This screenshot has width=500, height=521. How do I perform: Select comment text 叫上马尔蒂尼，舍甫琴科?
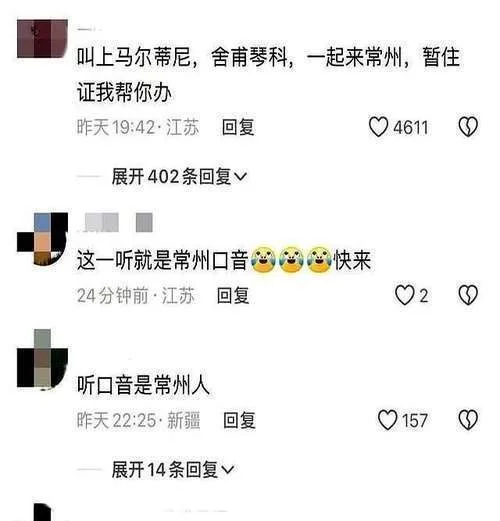point(185,57)
